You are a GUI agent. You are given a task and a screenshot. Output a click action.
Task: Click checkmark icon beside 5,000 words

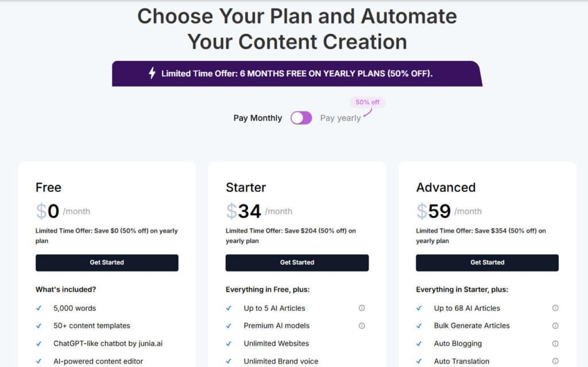39,308
